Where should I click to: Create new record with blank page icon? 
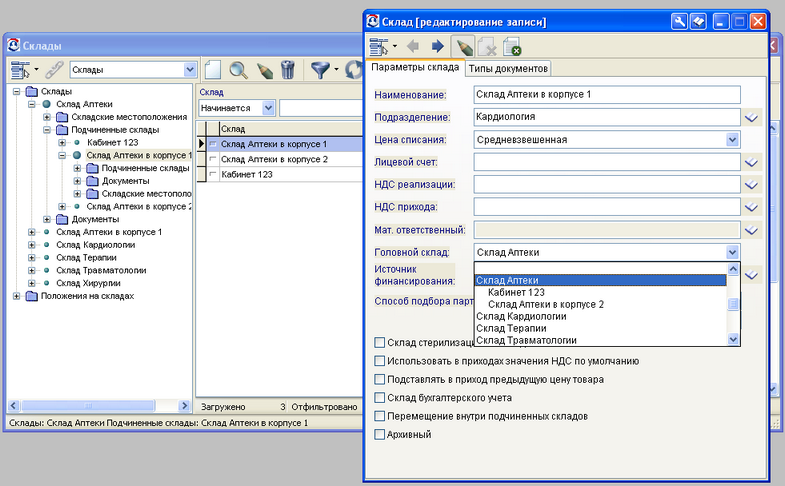coord(213,70)
